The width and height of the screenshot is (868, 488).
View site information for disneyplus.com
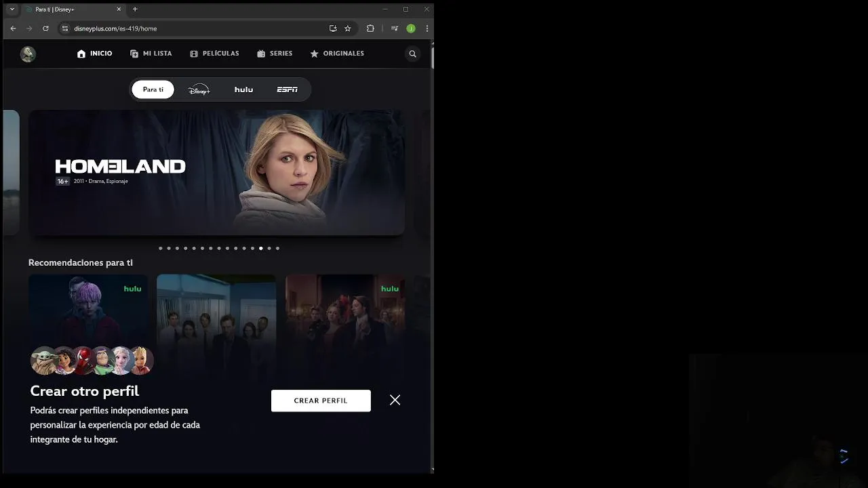65,28
